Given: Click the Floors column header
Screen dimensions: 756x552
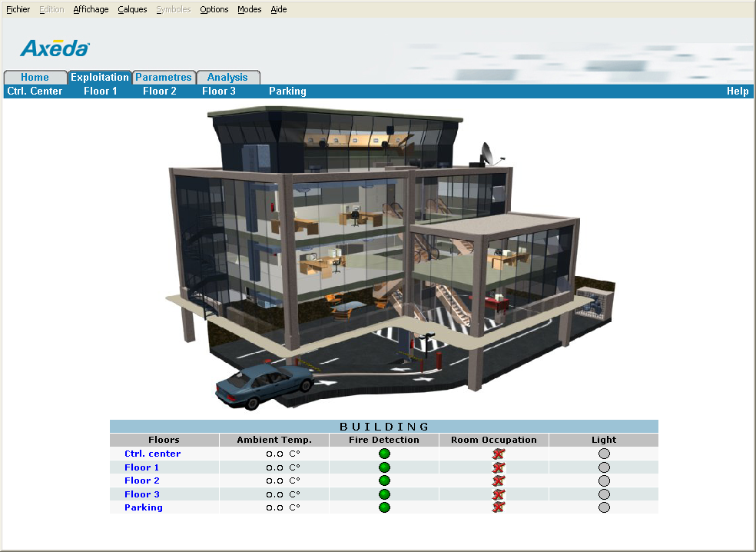Looking at the screenshot, I should 164,440.
